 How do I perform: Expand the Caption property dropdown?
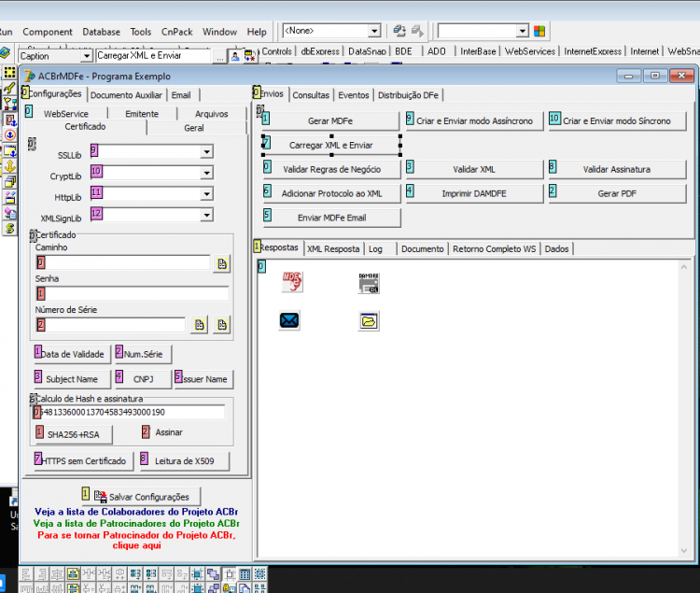pos(86,56)
